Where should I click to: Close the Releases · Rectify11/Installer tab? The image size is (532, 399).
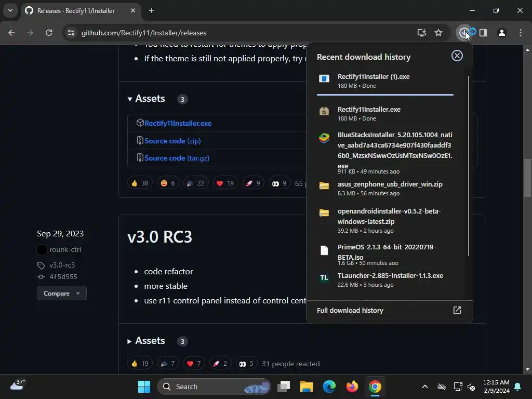(x=133, y=10)
